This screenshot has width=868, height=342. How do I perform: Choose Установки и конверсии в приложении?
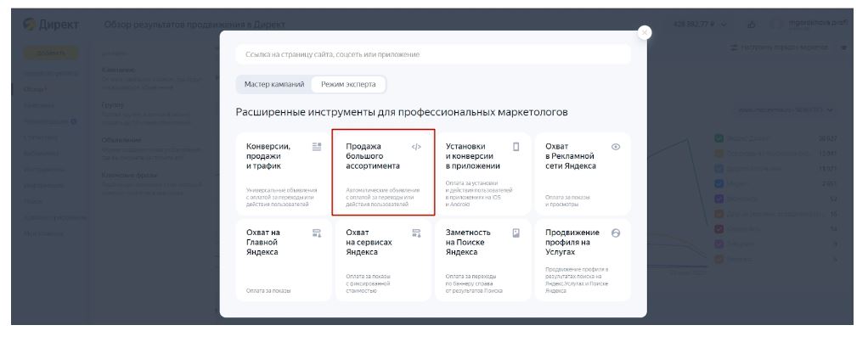pos(482,173)
